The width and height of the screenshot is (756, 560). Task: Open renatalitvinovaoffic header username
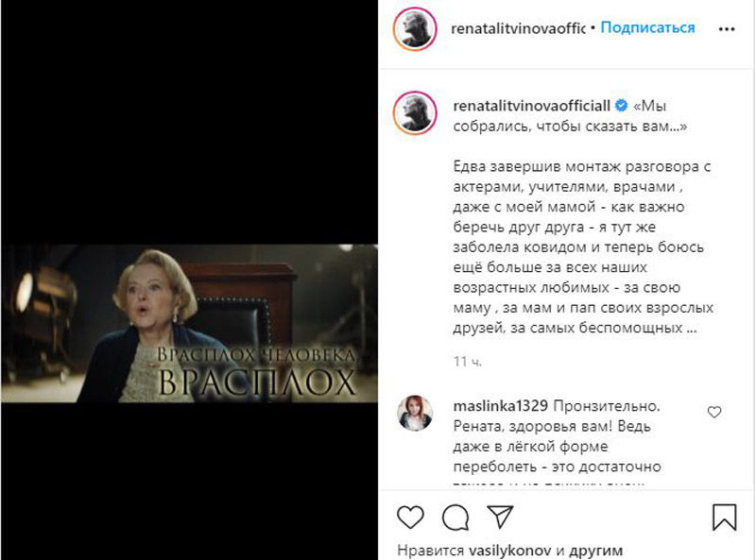[x=518, y=29]
